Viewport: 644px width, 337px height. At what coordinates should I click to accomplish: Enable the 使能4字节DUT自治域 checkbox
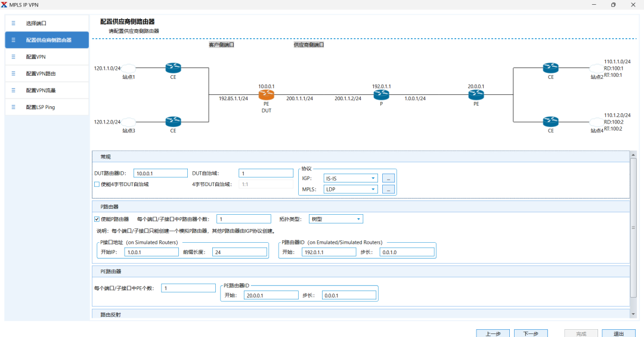(x=97, y=184)
